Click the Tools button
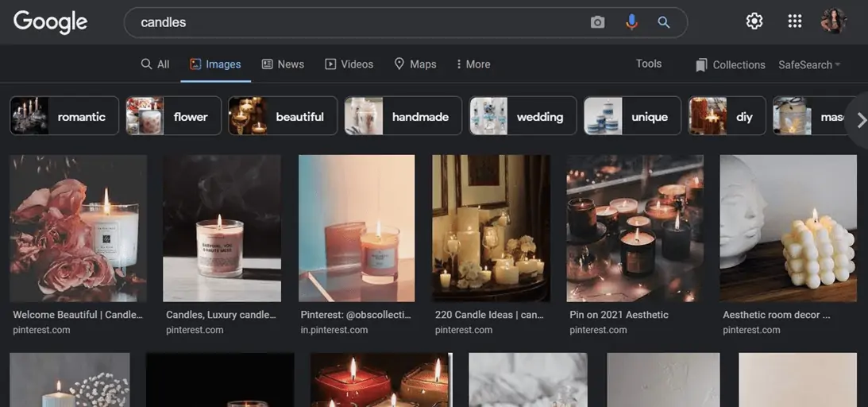 (x=648, y=64)
